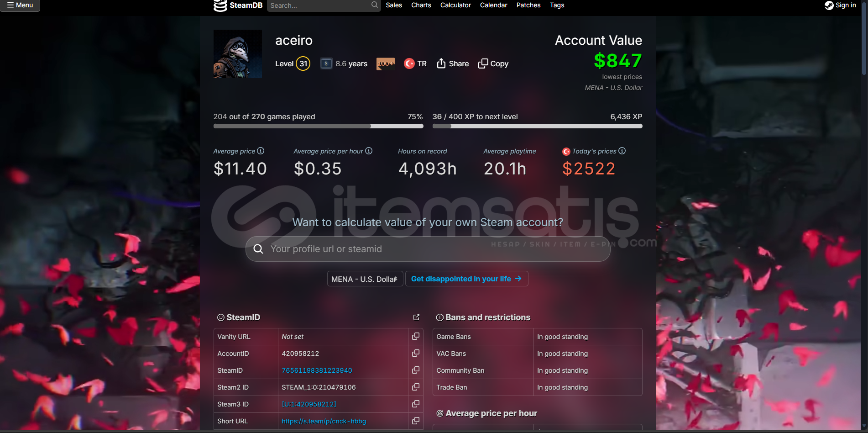Click Get disappointed in your life
This screenshot has width=868, height=433.
pos(466,279)
